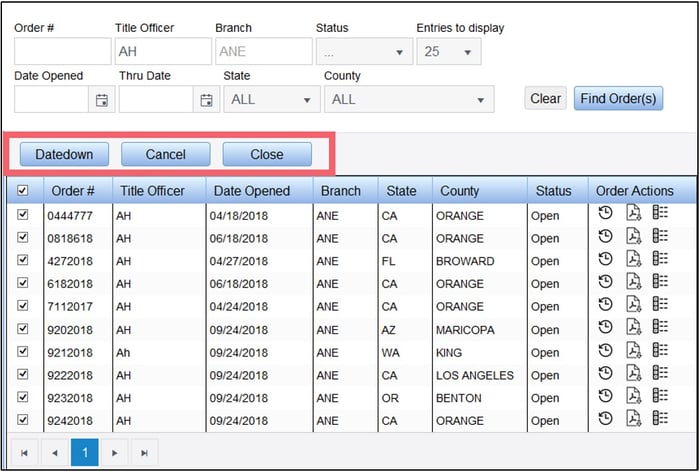Open history for order 9202018
This screenshot has width=700, height=472.
pyautogui.click(x=605, y=327)
